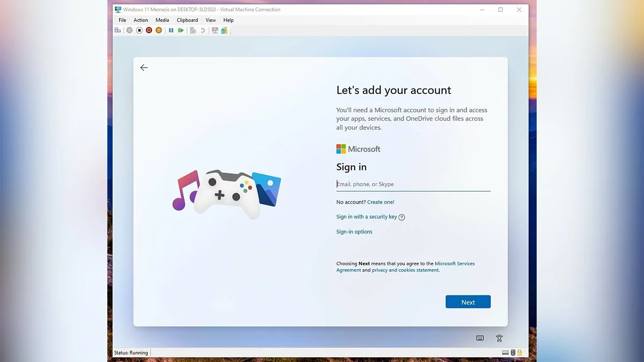Open Sign-in options
Screen dimensions: 644x362
(x=354, y=232)
